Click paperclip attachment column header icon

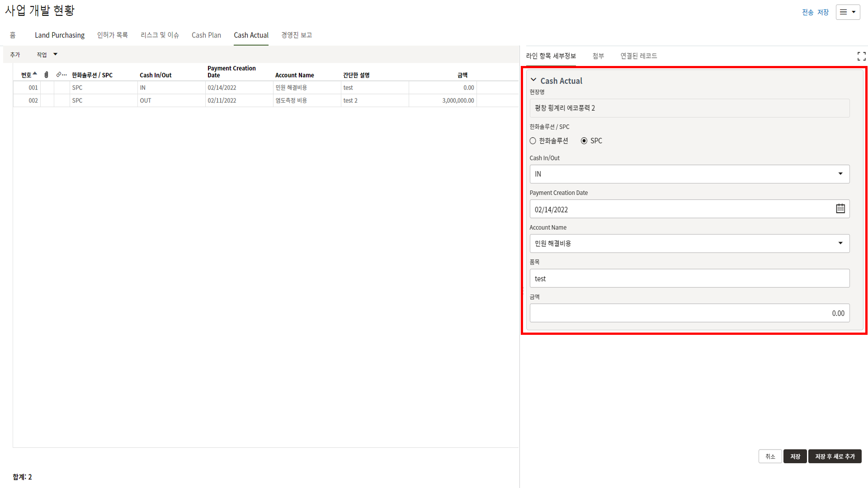(47, 75)
